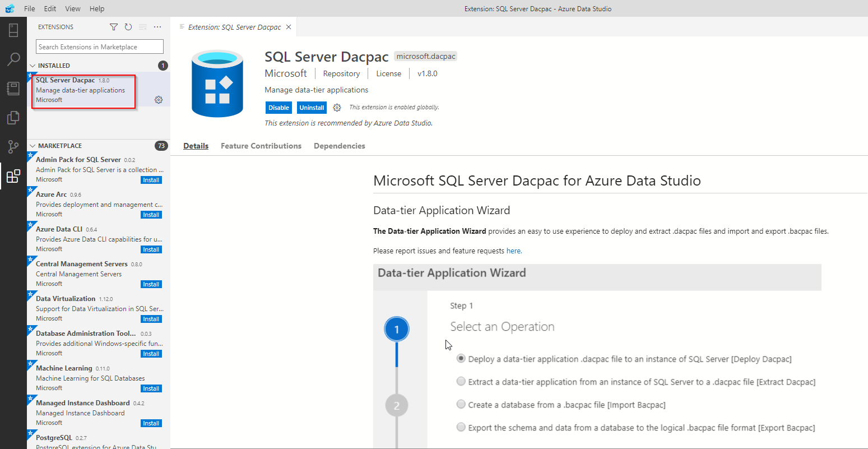Open the Repository link
Image resolution: width=868 pixels, height=449 pixels.
pos(341,73)
